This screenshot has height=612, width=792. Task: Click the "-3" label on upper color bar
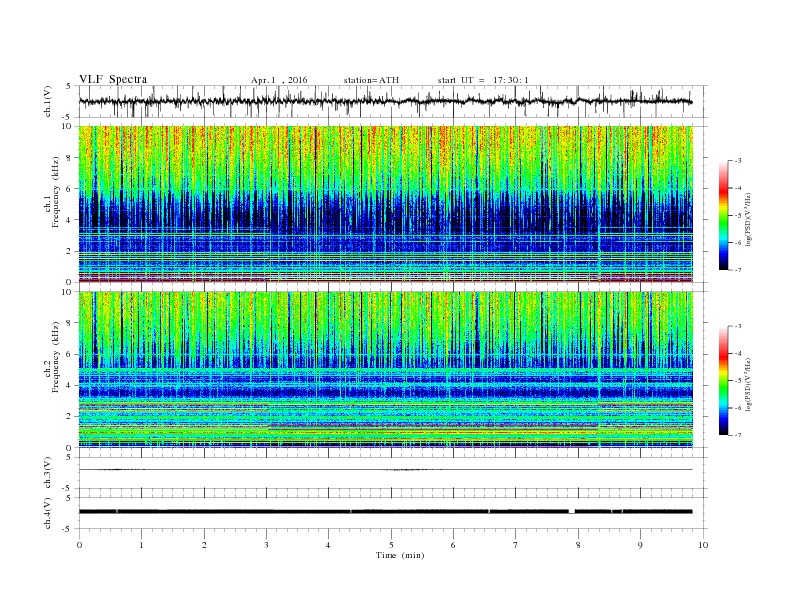tap(738, 161)
